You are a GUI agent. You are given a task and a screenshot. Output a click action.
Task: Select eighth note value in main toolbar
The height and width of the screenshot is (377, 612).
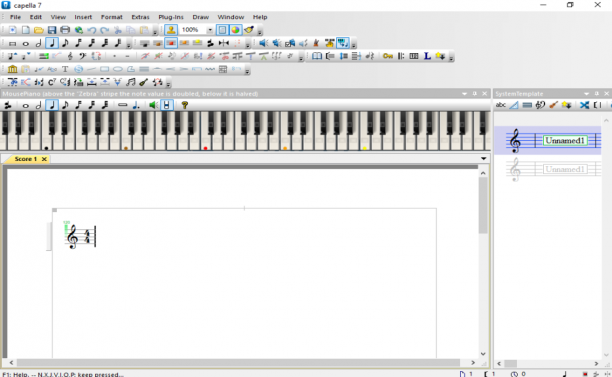click(65, 43)
